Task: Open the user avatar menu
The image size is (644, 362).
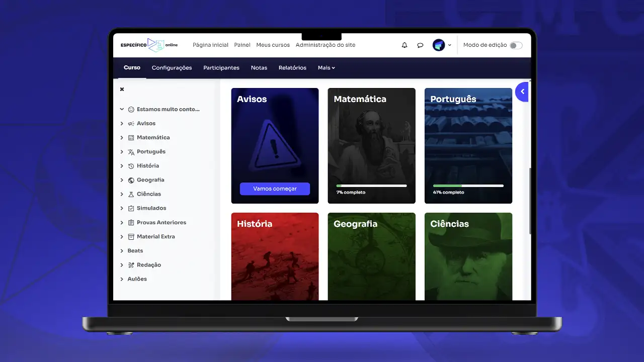Action: [439, 45]
